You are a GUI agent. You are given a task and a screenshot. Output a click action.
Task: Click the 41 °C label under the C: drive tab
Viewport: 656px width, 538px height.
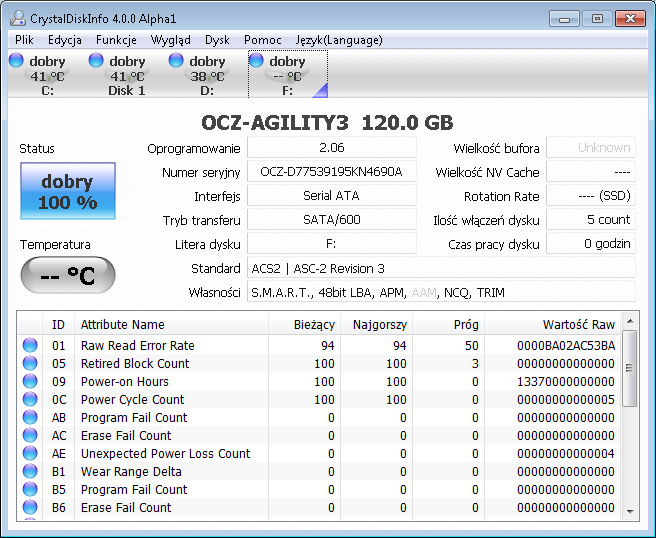click(47, 77)
